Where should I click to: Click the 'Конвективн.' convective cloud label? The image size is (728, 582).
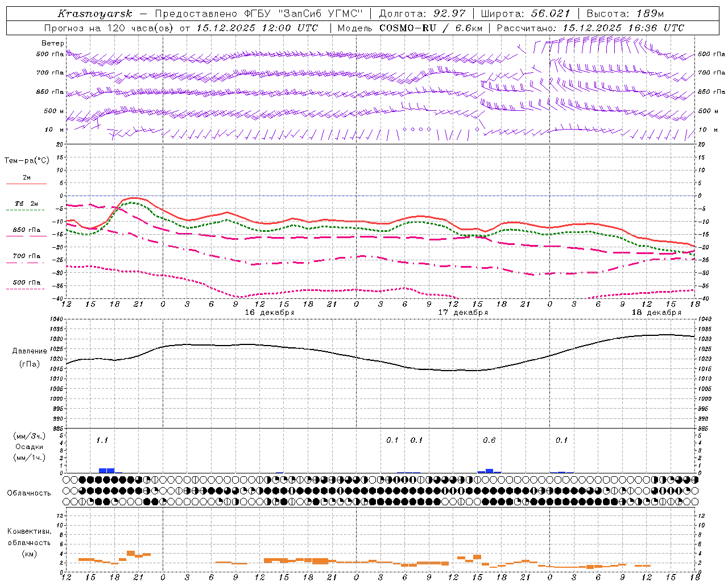point(29,531)
